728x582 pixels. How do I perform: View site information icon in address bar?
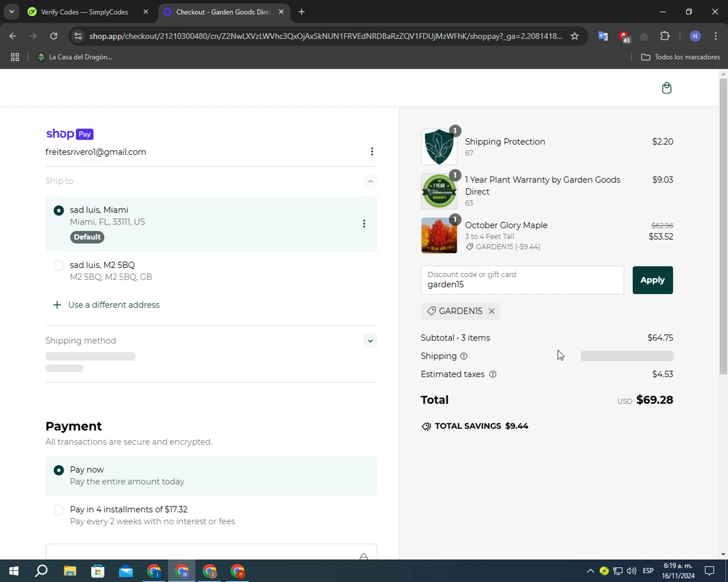78,36
